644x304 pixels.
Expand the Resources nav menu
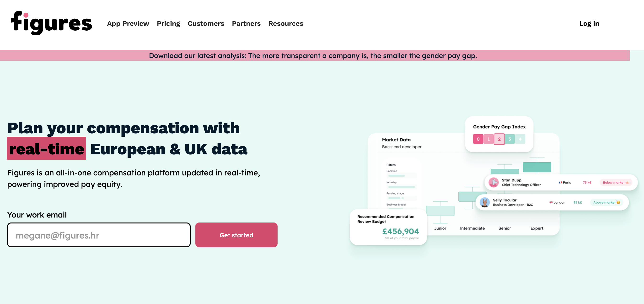285,23
